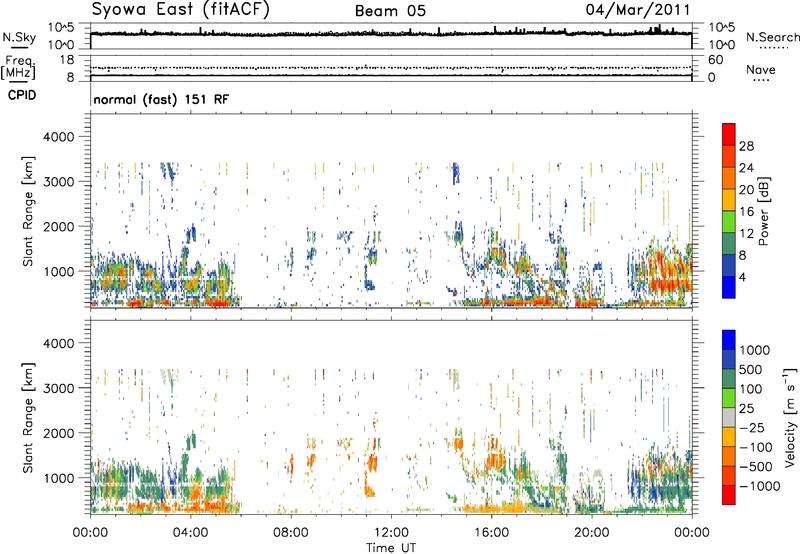Viewport: 800px width, 554px height.
Task: Pick the light green segment of Power colorbar
Action: 729,222
